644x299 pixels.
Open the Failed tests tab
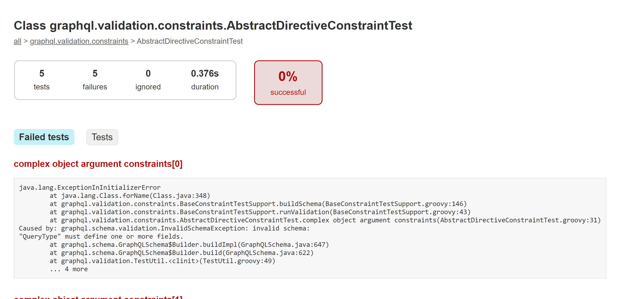pos(44,137)
